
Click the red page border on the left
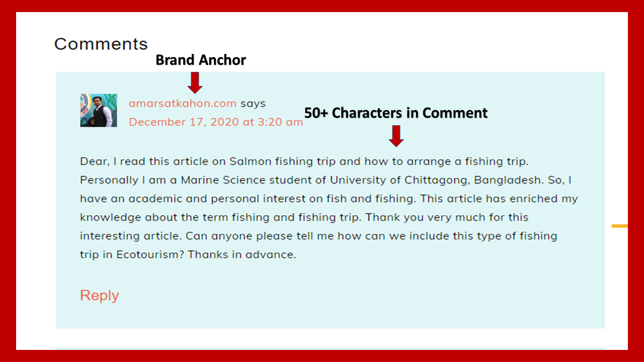(7, 181)
